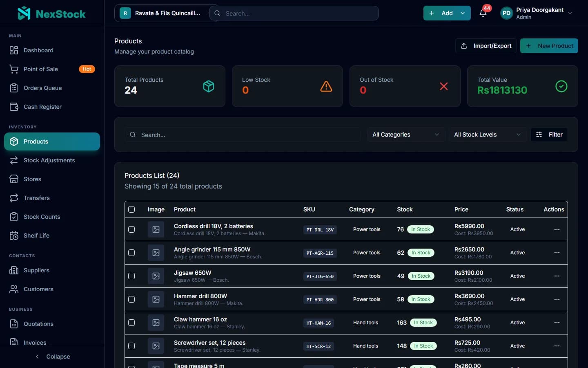Open actions menu for Claw hammer row

pyautogui.click(x=557, y=323)
